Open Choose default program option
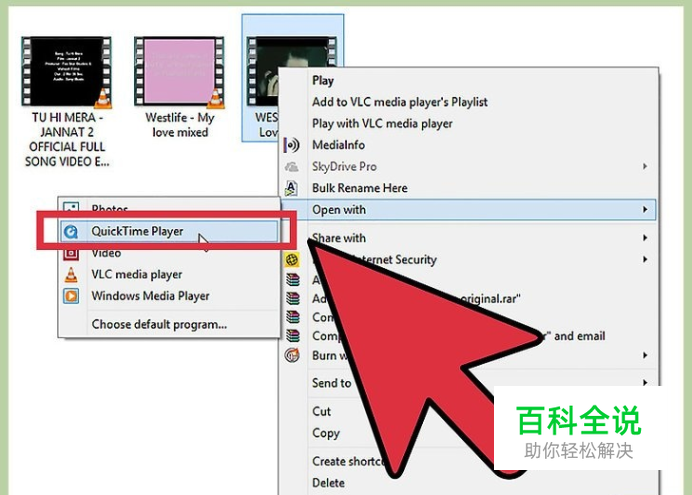This screenshot has width=692, height=495. (x=159, y=324)
